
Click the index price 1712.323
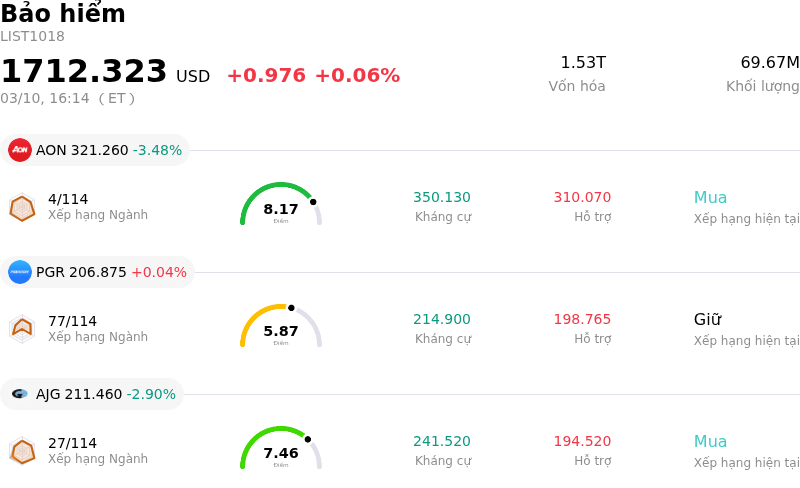(84, 72)
